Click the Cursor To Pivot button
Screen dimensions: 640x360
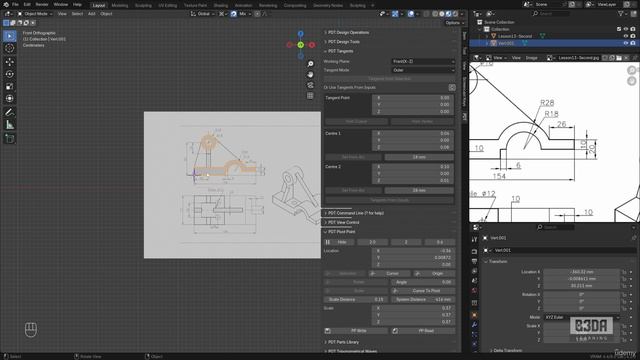[x=423, y=291]
